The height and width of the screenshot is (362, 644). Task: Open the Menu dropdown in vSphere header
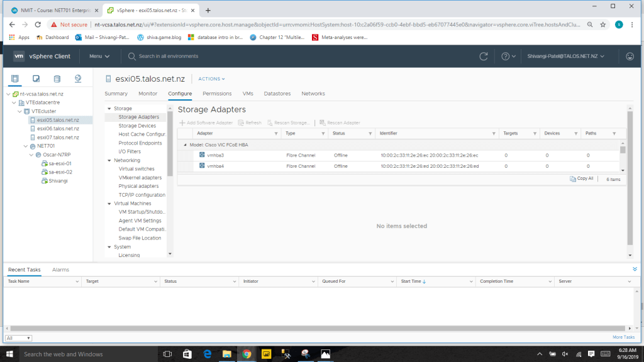(99, 57)
